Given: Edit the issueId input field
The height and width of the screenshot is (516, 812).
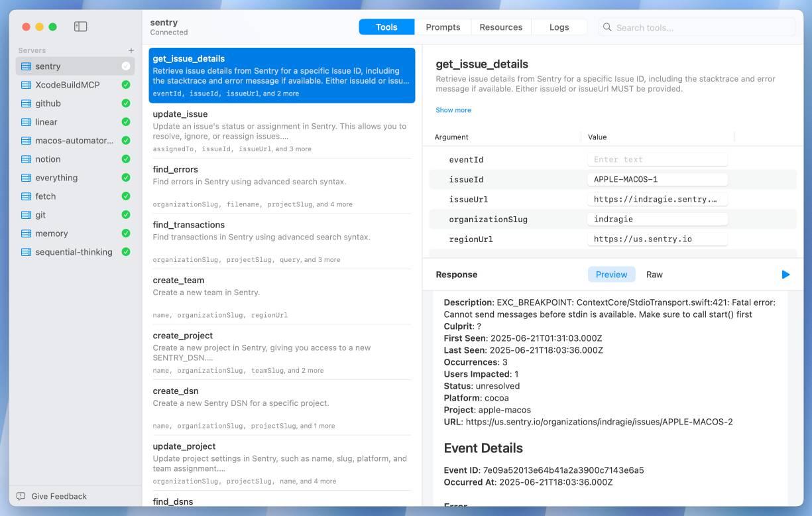Looking at the screenshot, I should coord(657,179).
